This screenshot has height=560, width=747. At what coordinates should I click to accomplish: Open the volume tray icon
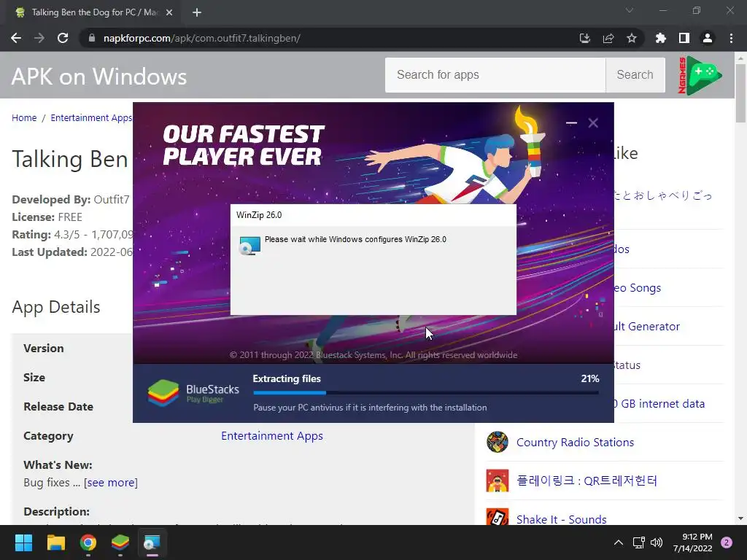[657, 542]
